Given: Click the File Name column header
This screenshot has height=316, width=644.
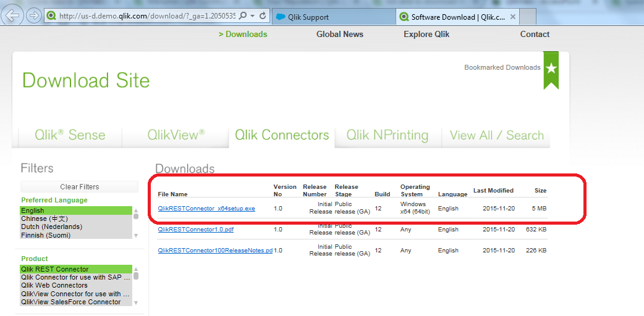Looking at the screenshot, I should pyautogui.click(x=173, y=194).
